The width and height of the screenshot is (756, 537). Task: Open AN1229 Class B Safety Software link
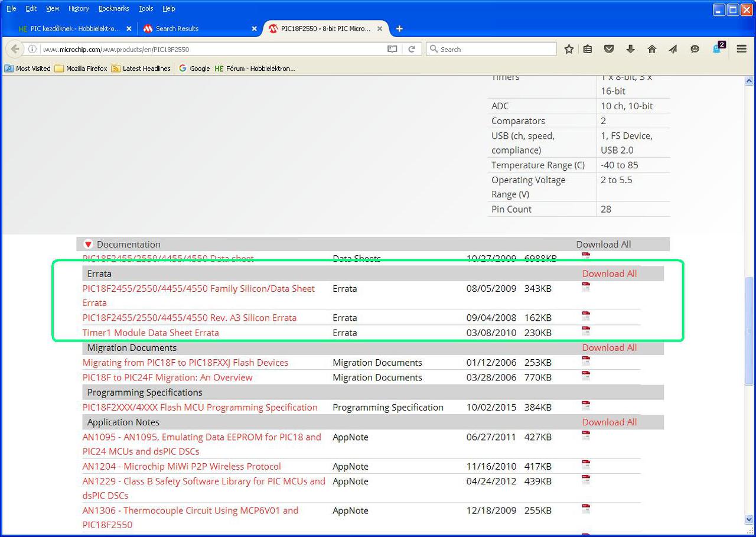click(204, 488)
